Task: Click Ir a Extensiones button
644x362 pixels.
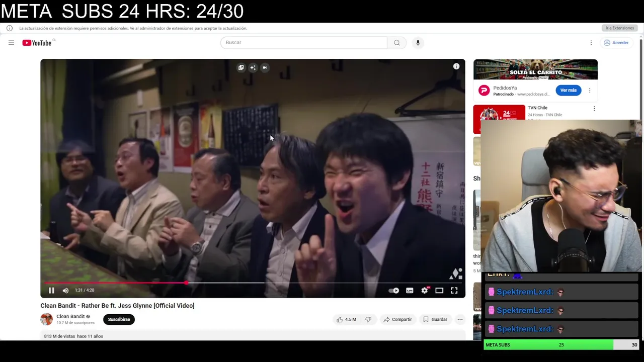Action: [619, 28]
